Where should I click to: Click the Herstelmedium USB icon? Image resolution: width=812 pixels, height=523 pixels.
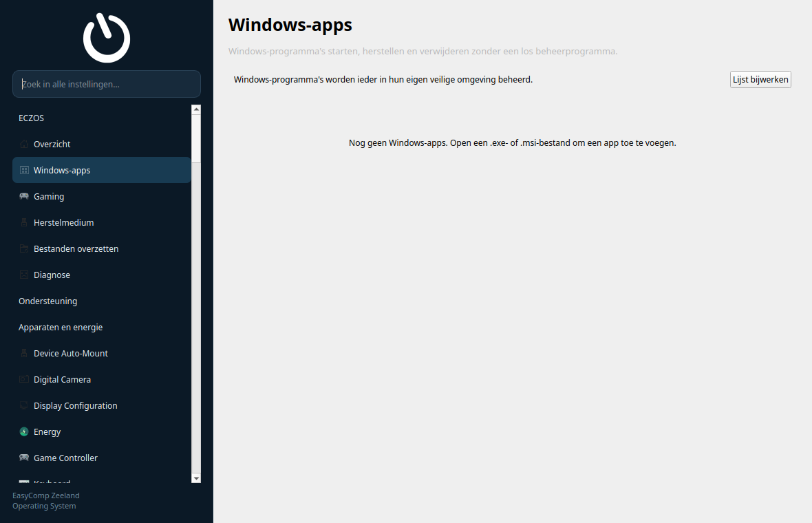24,222
